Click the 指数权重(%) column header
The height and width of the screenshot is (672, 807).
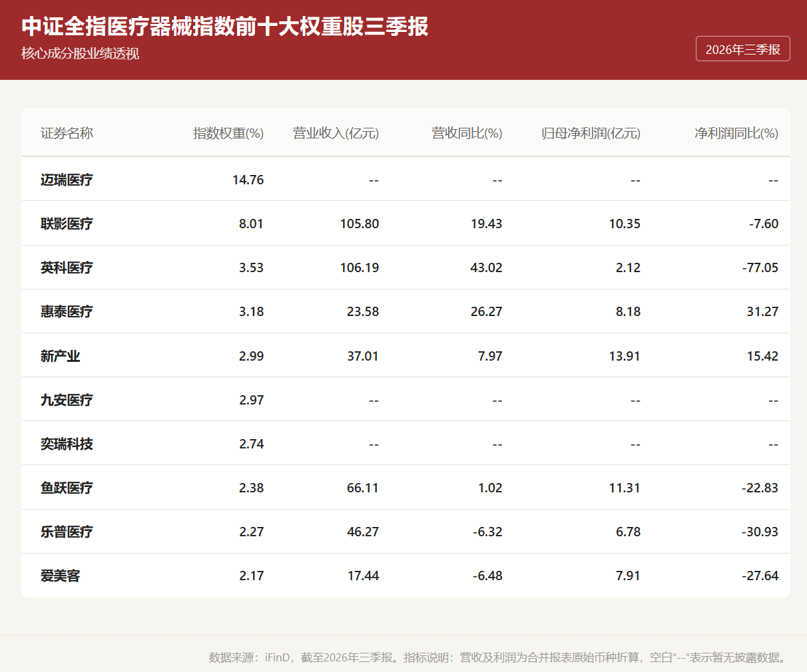click(228, 133)
